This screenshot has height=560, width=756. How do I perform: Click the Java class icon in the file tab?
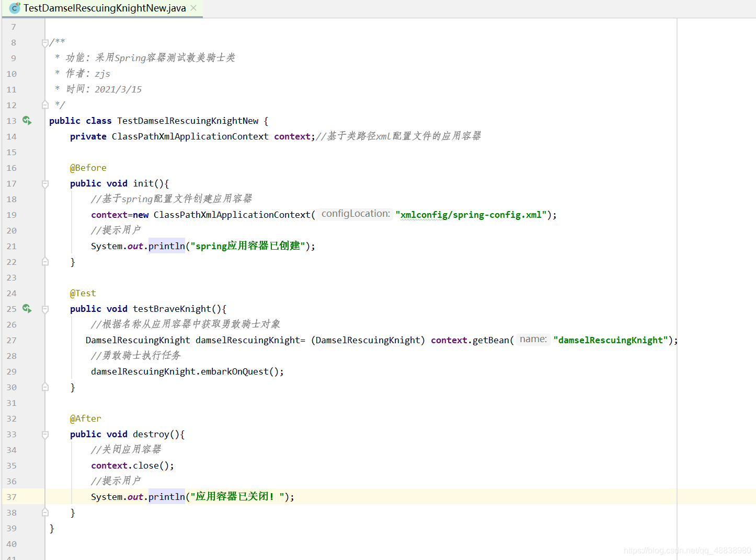[x=15, y=8]
